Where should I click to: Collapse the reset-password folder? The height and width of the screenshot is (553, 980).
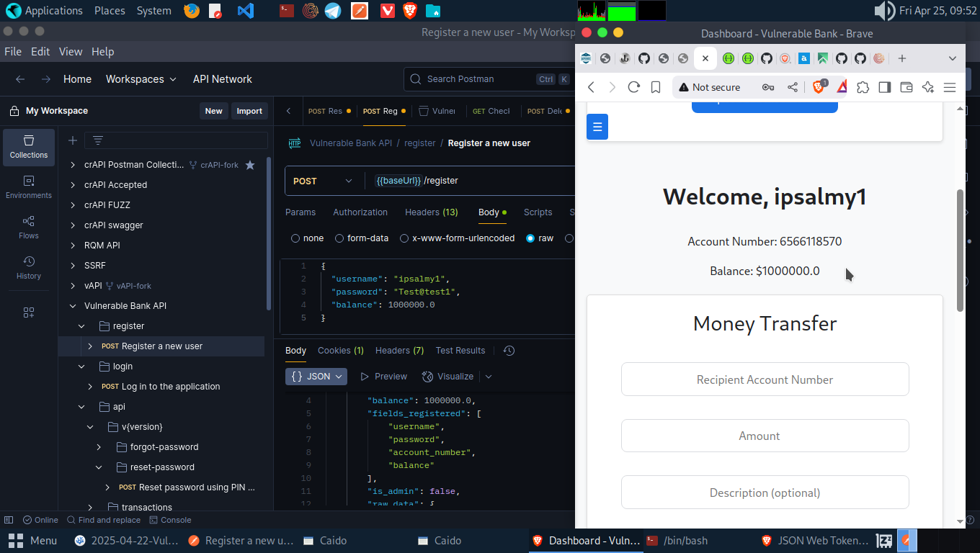99,467
